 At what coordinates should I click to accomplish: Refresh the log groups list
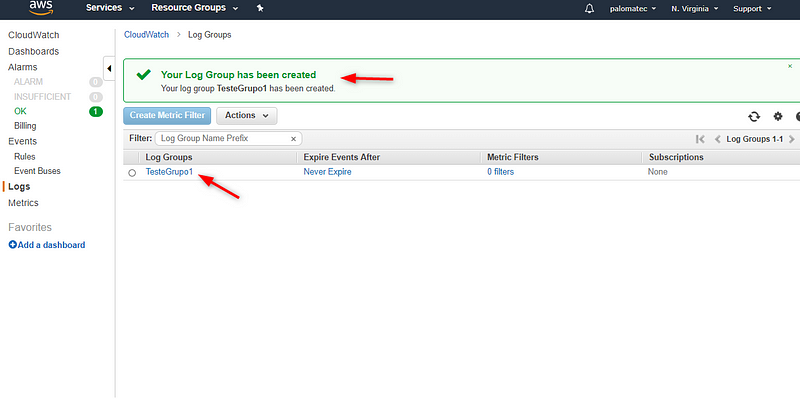click(x=754, y=116)
